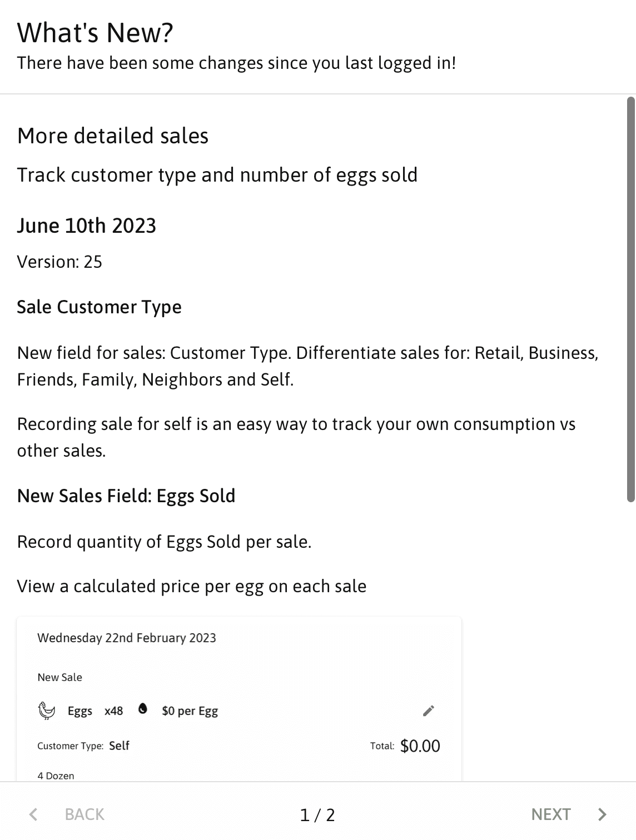This screenshot has height=840, width=636.
Task: Click the $0.00 total amount
Action: tap(420, 746)
